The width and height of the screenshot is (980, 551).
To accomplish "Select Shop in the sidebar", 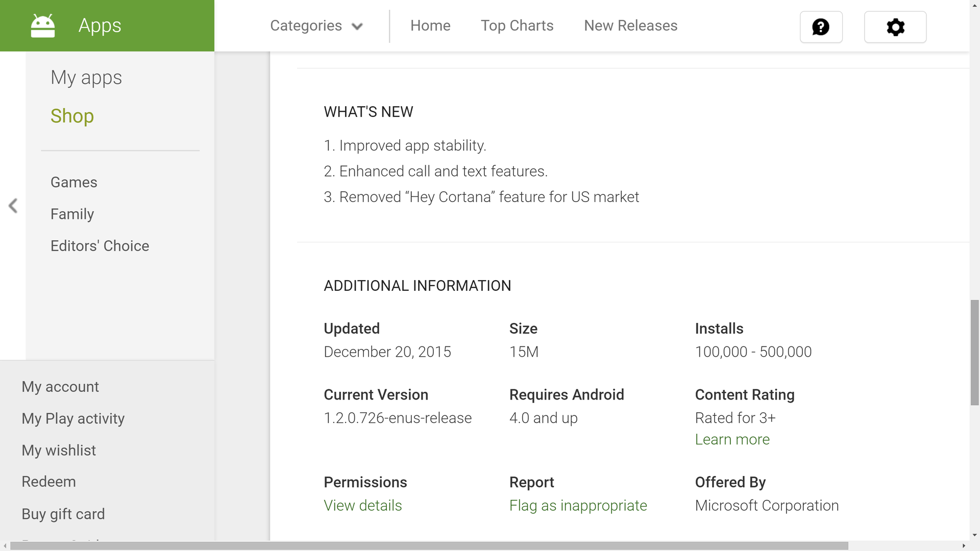I will (x=72, y=116).
